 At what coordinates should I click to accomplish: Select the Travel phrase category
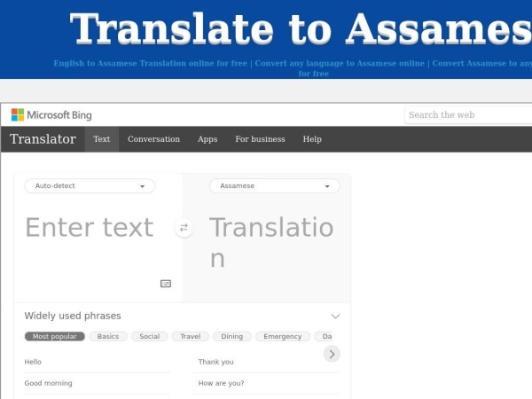point(191,336)
